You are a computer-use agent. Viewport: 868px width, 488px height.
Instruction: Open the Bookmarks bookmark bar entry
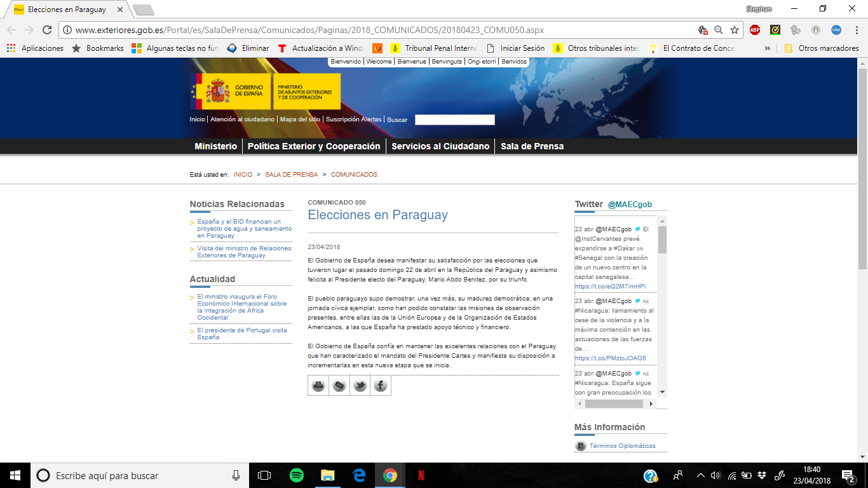pyautogui.click(x=98, y=48)
